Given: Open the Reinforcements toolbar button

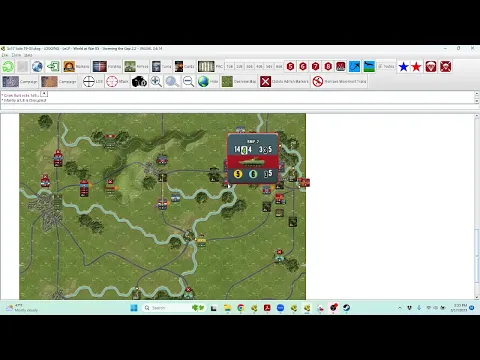Looking at the screenshot, I should [136, 66].
